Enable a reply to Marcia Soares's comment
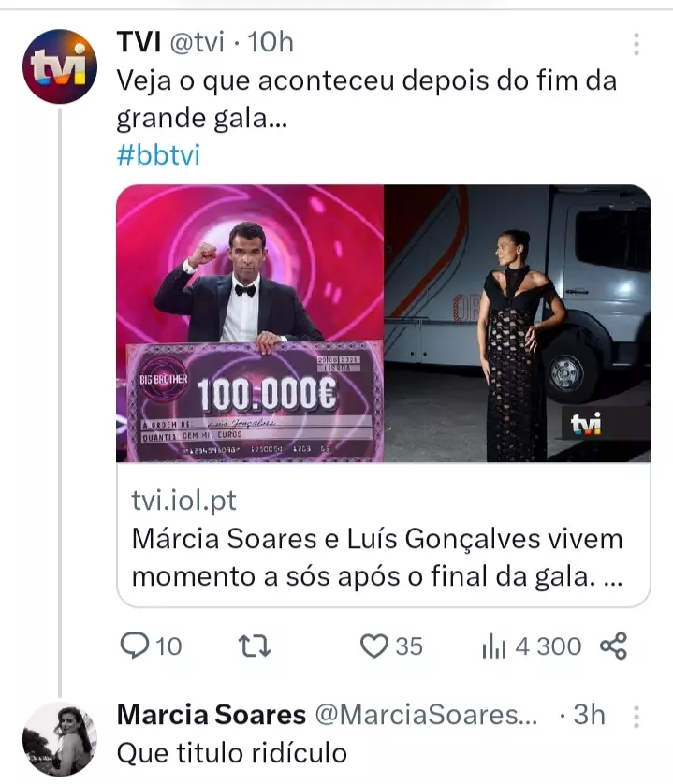Image resolution: width=673 pixels, height=784 pixels. [137, 646]
